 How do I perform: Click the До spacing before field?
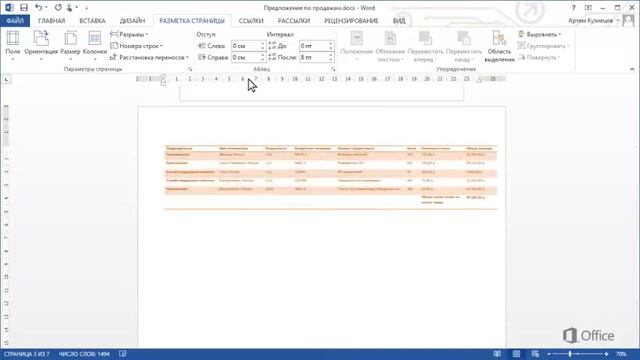pos(313,46)
